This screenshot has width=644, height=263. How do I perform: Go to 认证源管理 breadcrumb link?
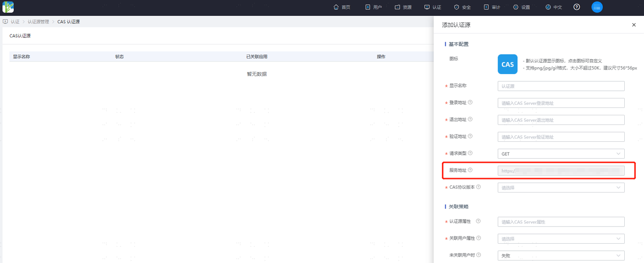(38, 21)
